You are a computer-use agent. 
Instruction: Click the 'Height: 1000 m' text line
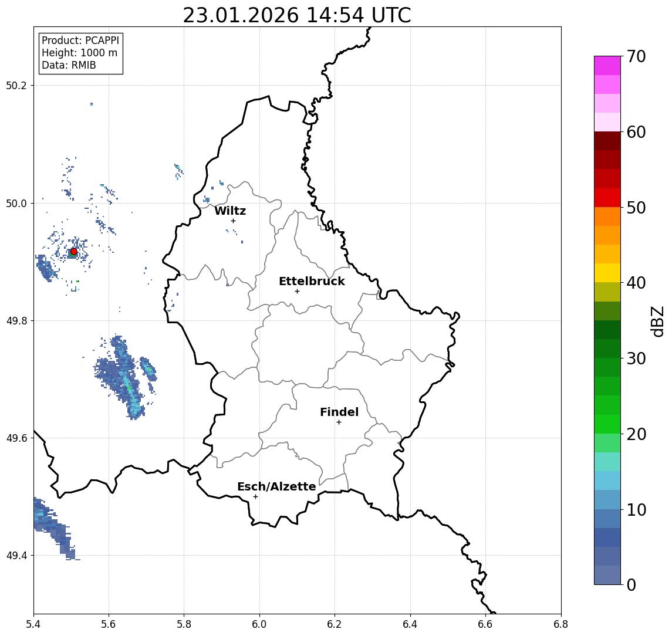coord(79,53)
